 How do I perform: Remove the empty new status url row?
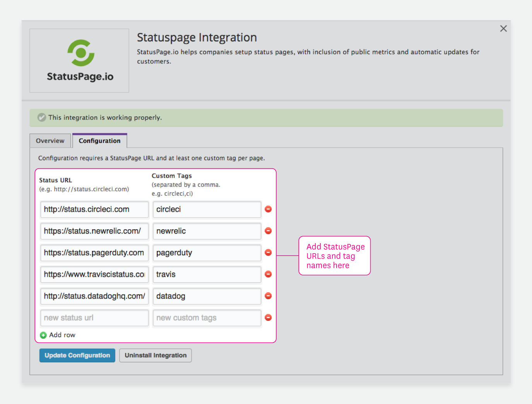pyautogui.click(x=268, y=317)
